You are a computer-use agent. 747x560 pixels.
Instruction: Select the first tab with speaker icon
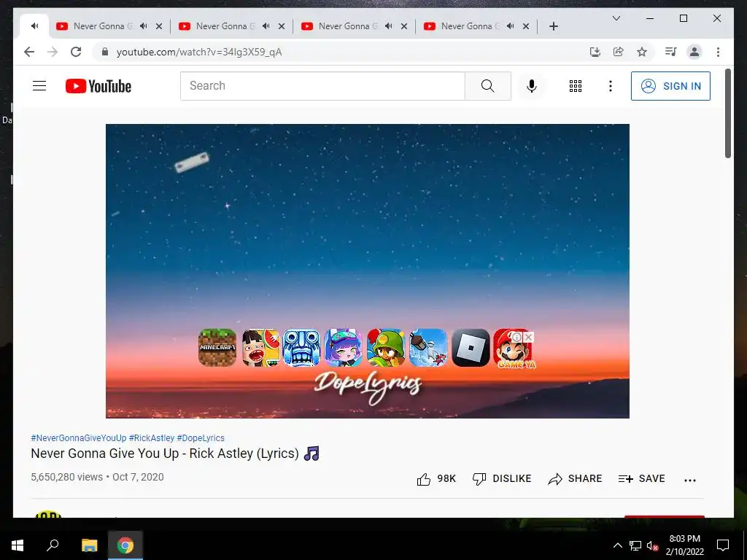(34, 26)
